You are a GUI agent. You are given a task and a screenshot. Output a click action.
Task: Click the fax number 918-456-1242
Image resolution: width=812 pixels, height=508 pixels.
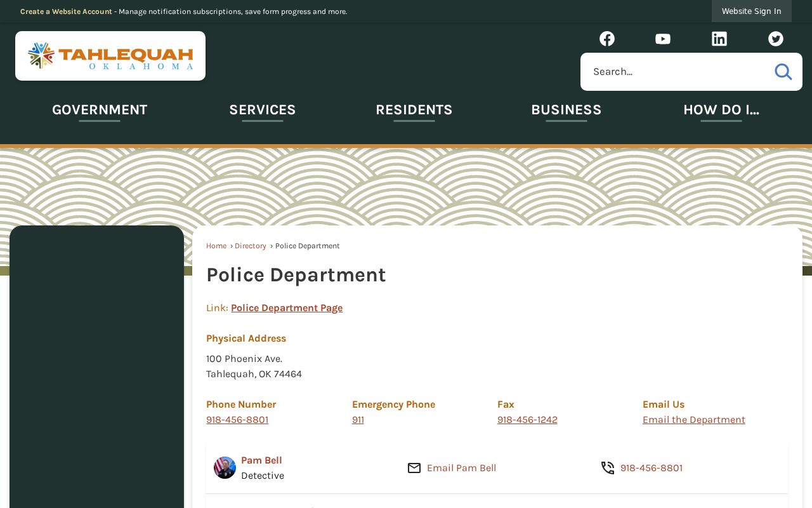(x=527, y=420)
